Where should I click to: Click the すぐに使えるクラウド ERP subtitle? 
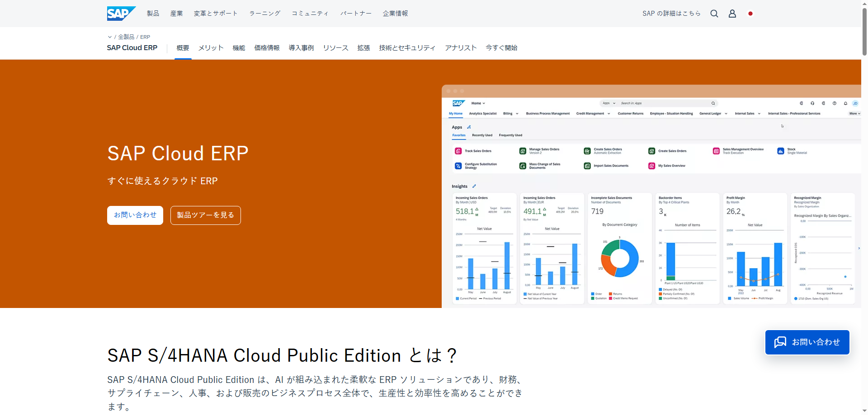point(162,181)
